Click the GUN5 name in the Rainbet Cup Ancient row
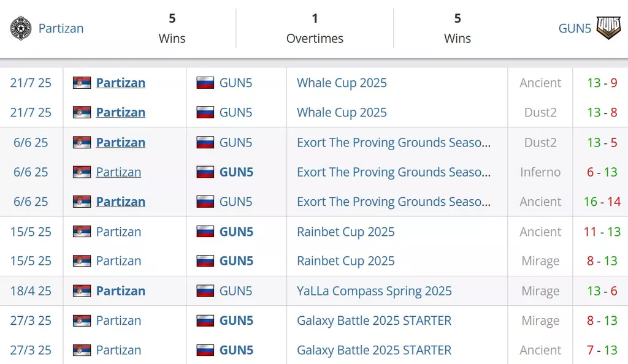The image size is (628, 364). coord(236,232)
